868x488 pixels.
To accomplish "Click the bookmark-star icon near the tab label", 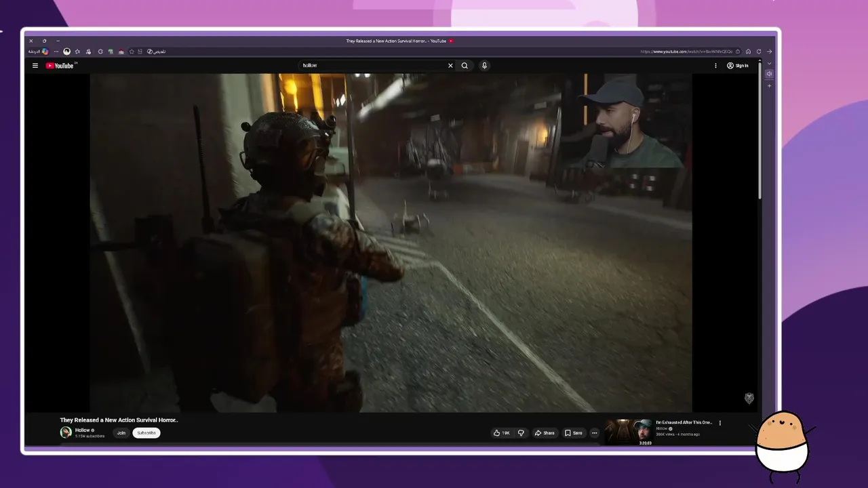I will (132, 52).
